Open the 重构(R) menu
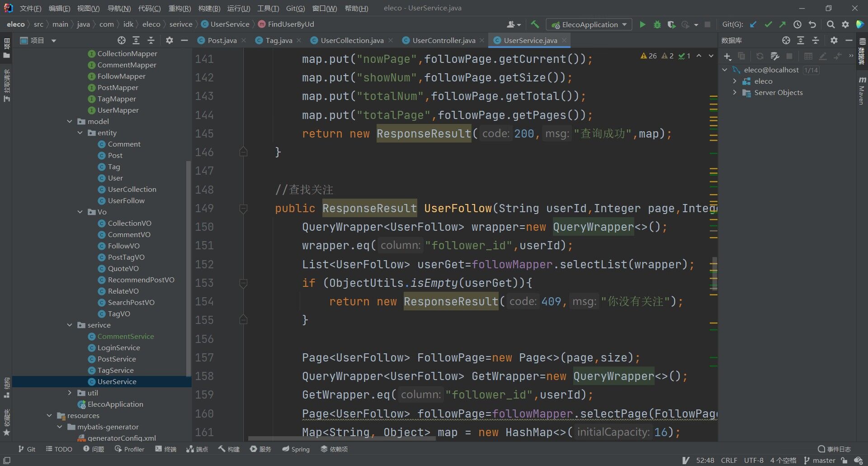868x466 pixels. pos(179,8)
